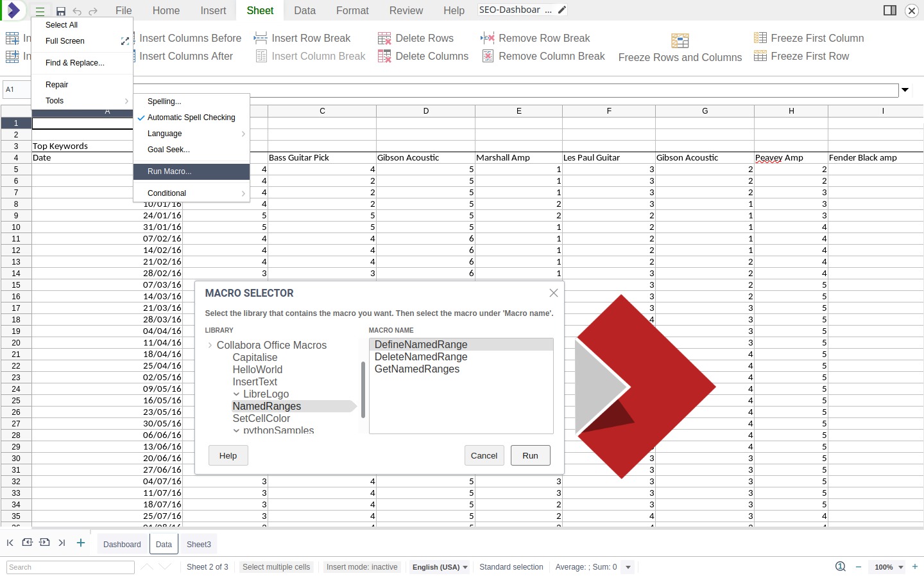The height and width of the screenshot is (578, 924).
Task: Open the 100% zoom level dropdown
Action: (x=889, y=567)
